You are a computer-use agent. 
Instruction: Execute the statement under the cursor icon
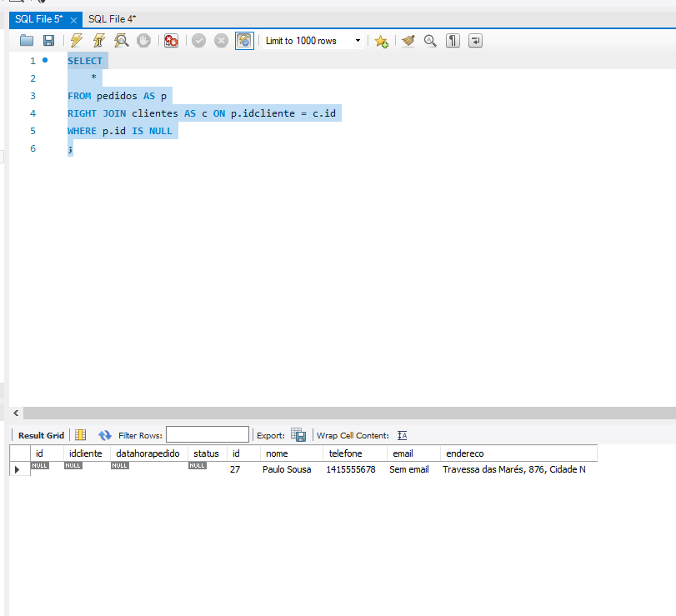coord(99,41)
